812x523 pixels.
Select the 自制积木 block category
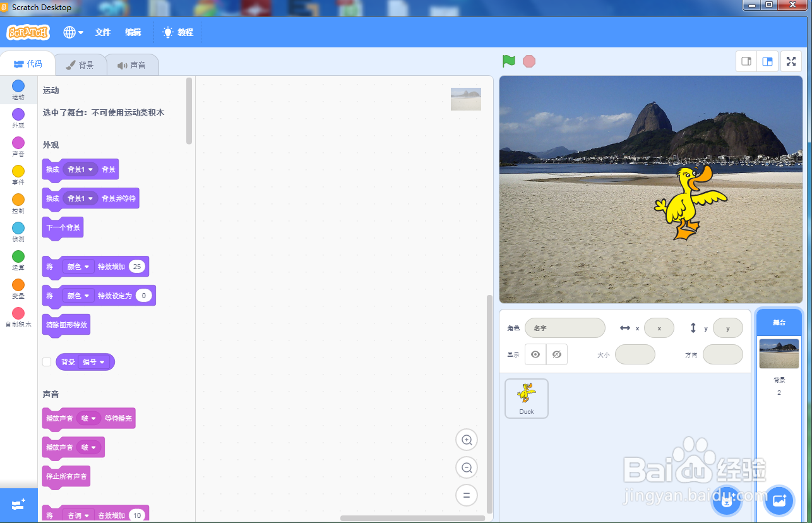pos(18,318)
